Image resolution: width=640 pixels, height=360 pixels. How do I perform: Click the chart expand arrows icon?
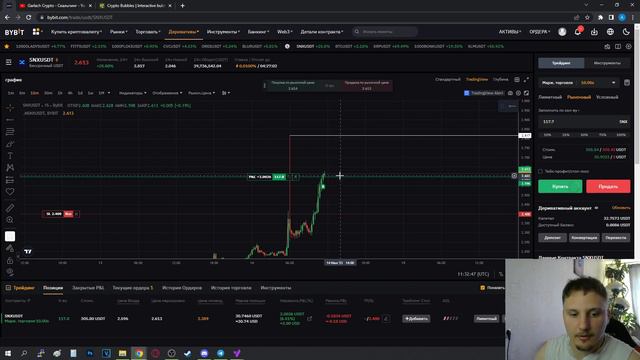[526, 80]
